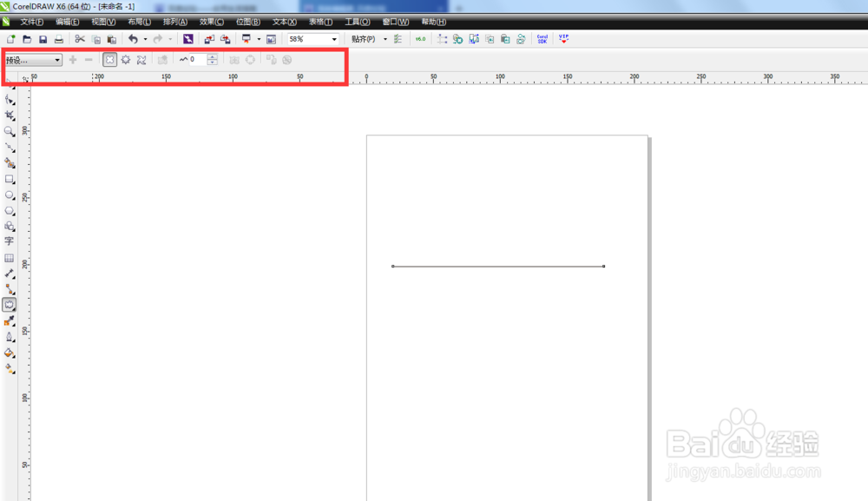This screenshot has height=501, width=868.
Task: Open a file with the folder icon
Action: [27, 39]
